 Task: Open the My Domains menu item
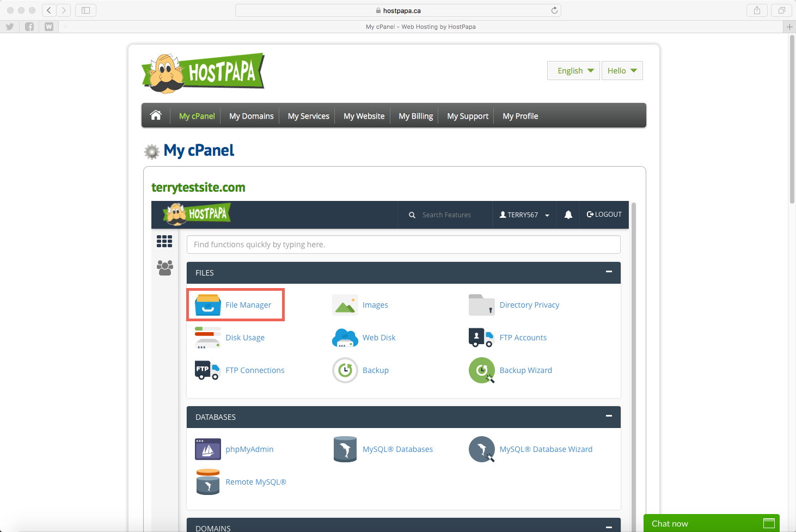click(251, 116)
